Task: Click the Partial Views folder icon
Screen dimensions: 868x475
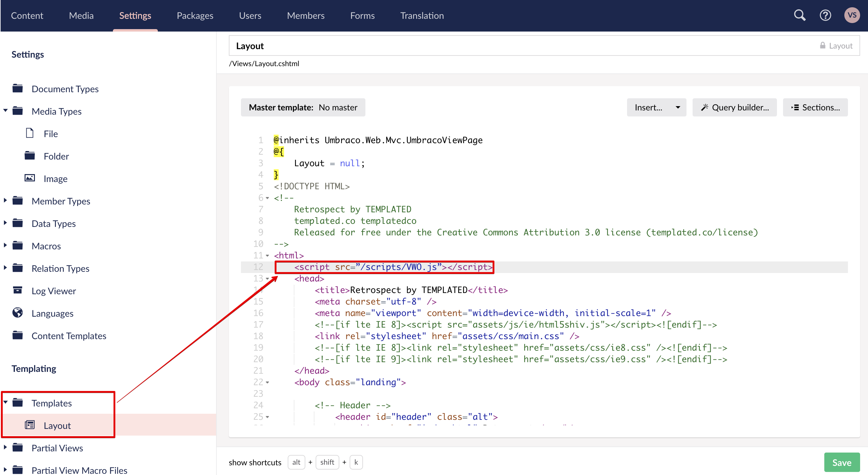Action: [x=18, y=447]
